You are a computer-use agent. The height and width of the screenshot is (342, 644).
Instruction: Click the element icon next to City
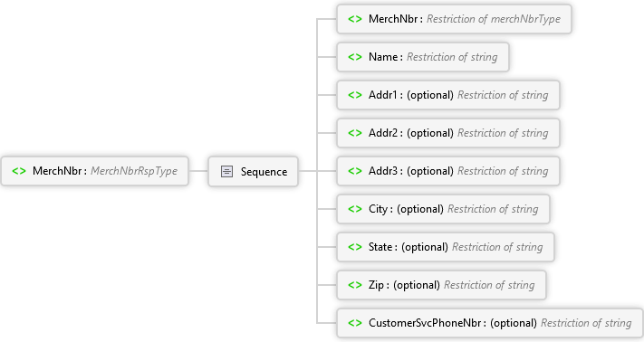coord(355,209)
